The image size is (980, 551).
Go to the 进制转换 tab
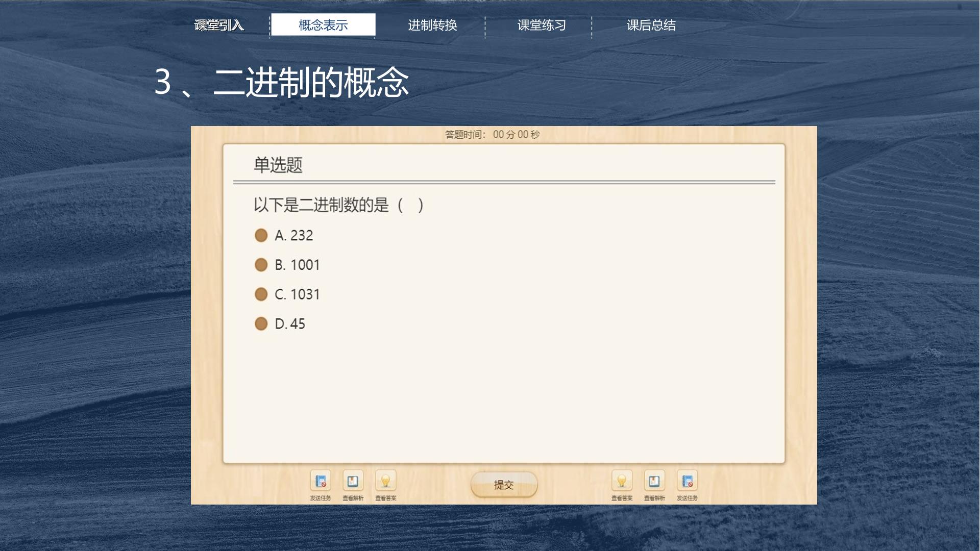tap(432, 25)
